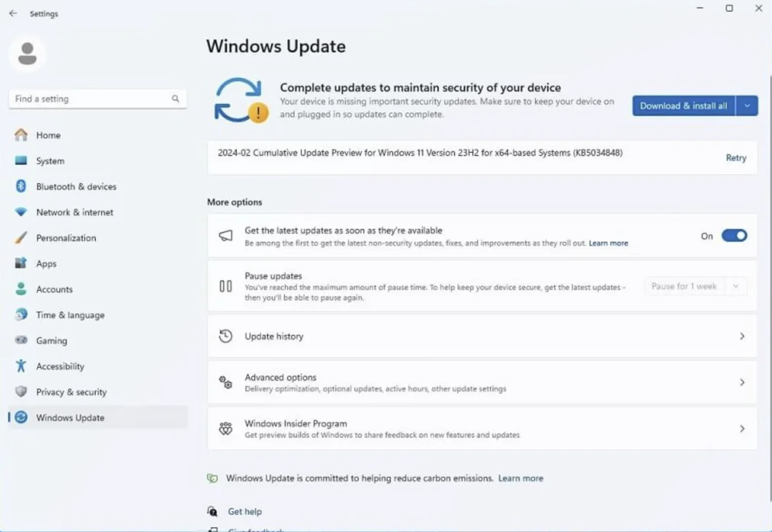772x532 pixels.
Task: Retry the KB5034848 cumulative update
Action: click(x=736, y=158)
